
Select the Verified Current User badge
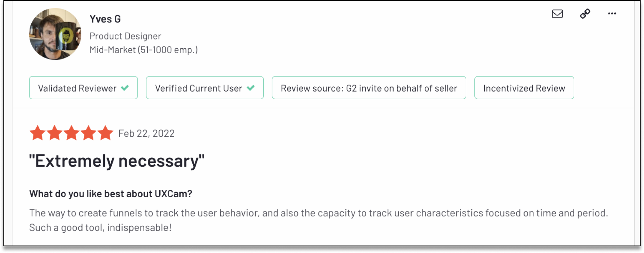(205, 88)
